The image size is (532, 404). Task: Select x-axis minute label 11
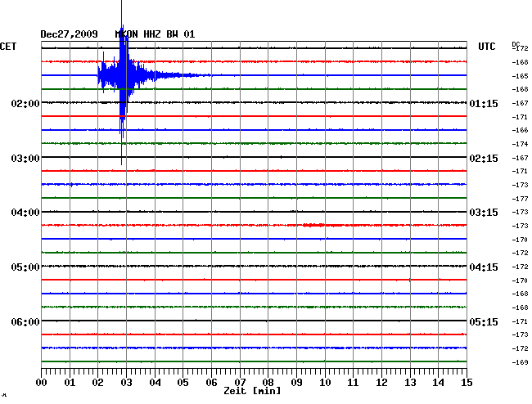pyautogui.click(x=353, y=383)
